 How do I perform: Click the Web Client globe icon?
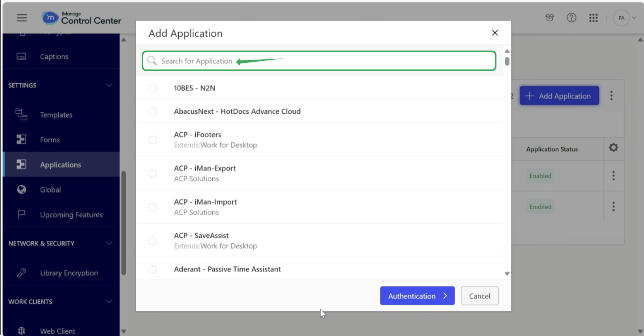tap(21, 331)
